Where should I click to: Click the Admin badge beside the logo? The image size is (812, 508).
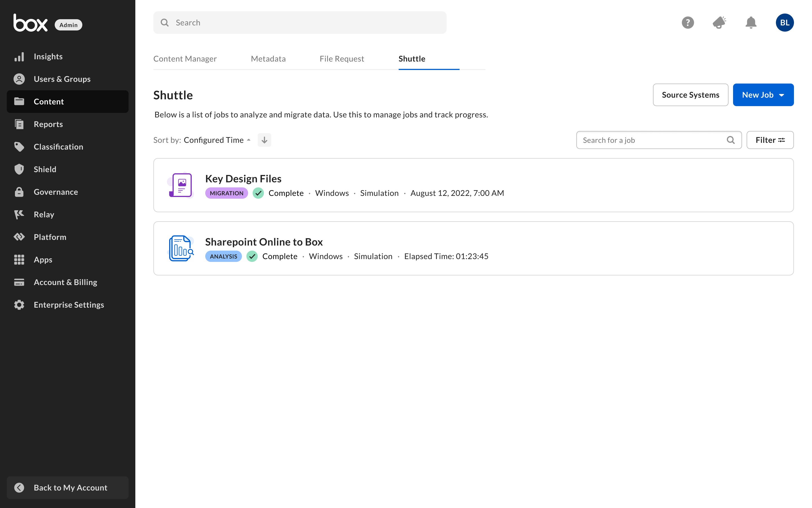coord(69,25)
